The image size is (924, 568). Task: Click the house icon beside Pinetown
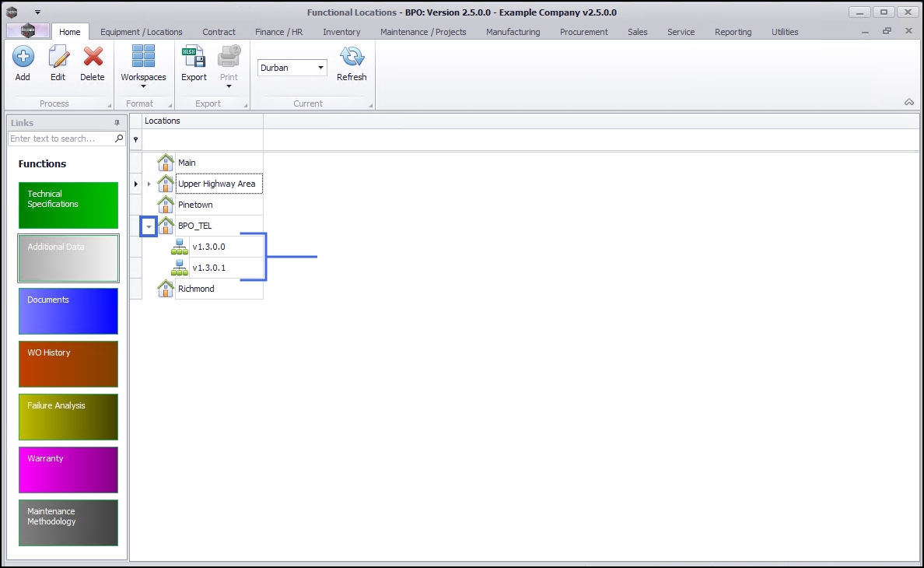(x=166, y=205)
